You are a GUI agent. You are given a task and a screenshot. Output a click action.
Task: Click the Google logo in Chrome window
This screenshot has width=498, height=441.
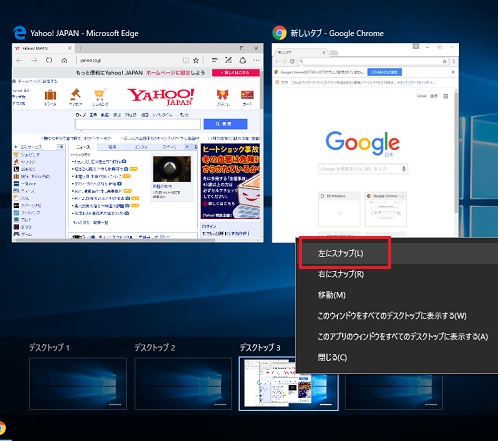click(x=362, y=143)
